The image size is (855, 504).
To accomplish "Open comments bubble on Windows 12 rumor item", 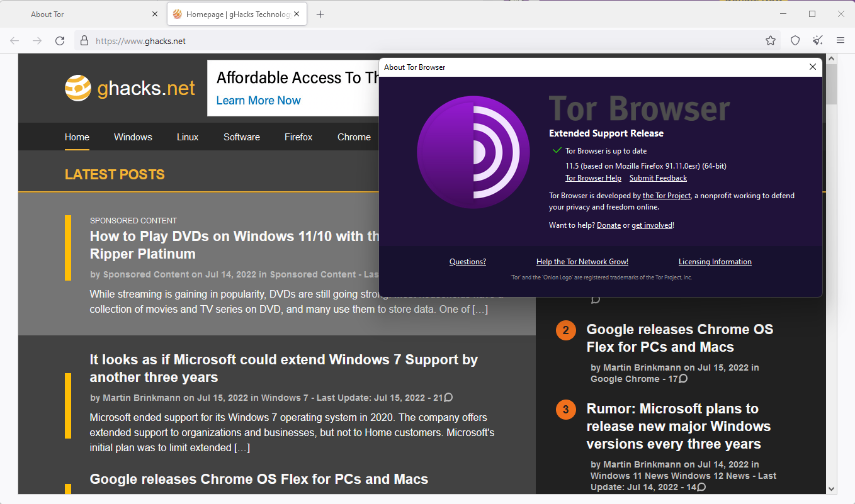I will click(x=701, y=487).
